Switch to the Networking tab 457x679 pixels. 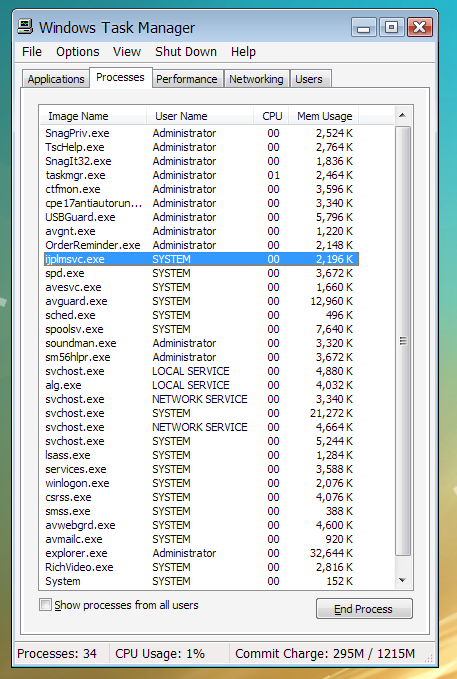(x=256, y=79)
